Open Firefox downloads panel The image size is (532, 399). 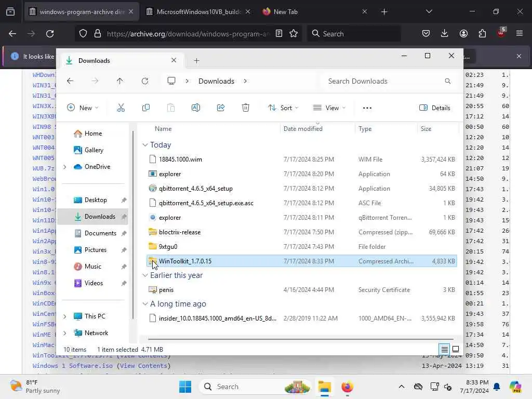[x=445, y=34]
